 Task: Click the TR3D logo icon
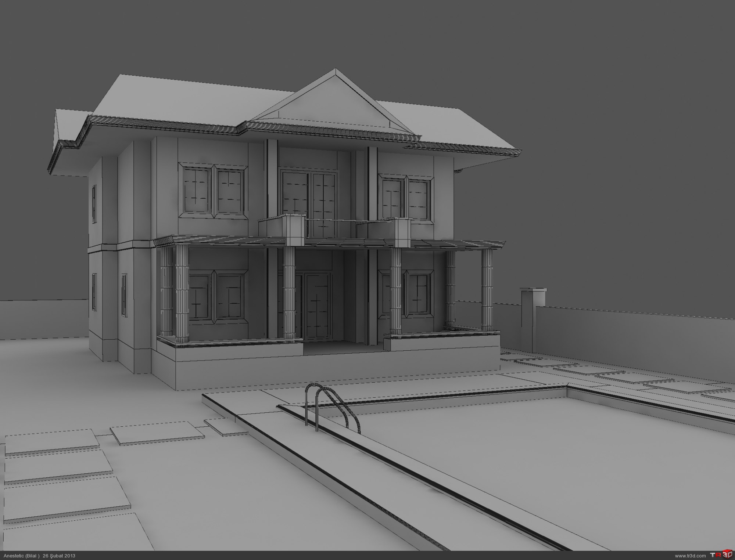[721, 555]
